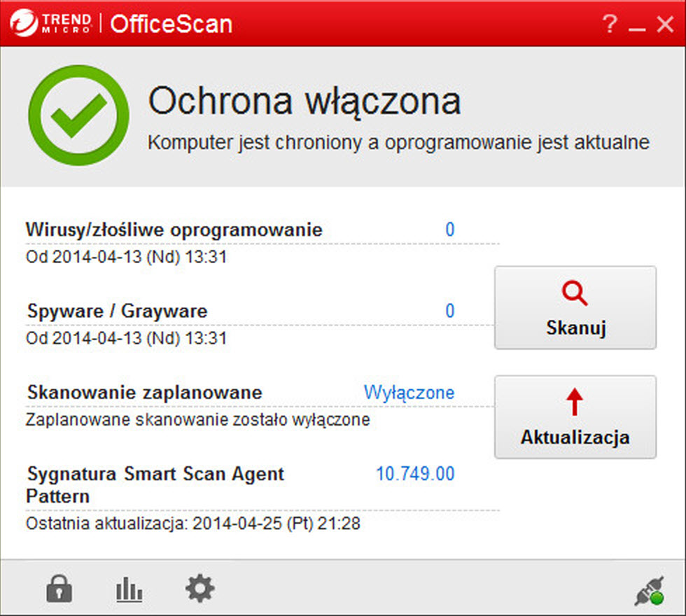Viewport: 686px width, 616px height.
Task: Start a scan with the Skanuj button
Action: pos(575,308)
